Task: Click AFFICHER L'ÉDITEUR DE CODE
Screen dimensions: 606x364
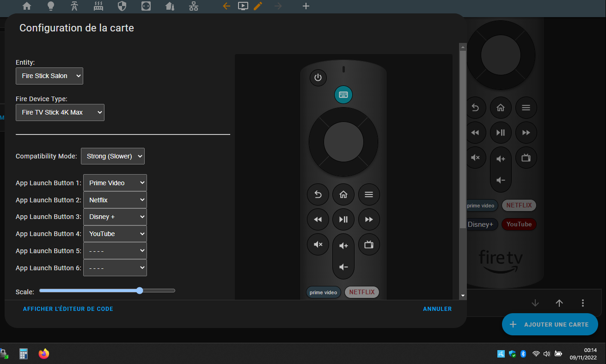Action: click(68, 309)
